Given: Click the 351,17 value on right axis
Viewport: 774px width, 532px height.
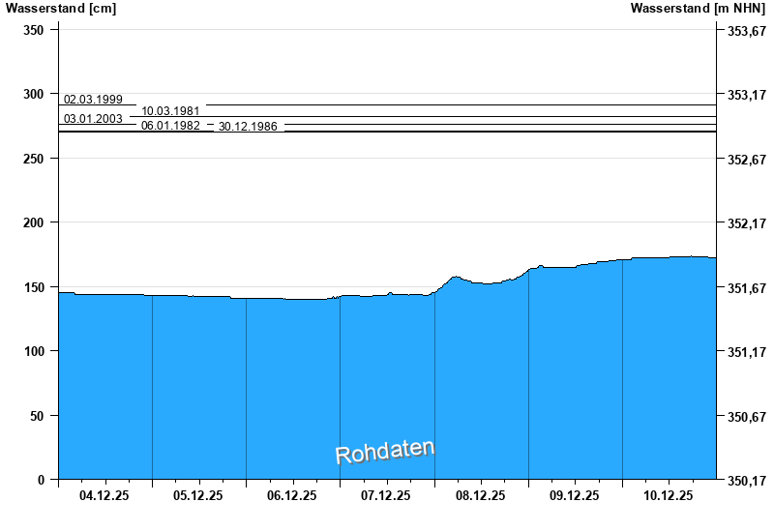Looking at the screenshot, I should click(x=747, y=352).
